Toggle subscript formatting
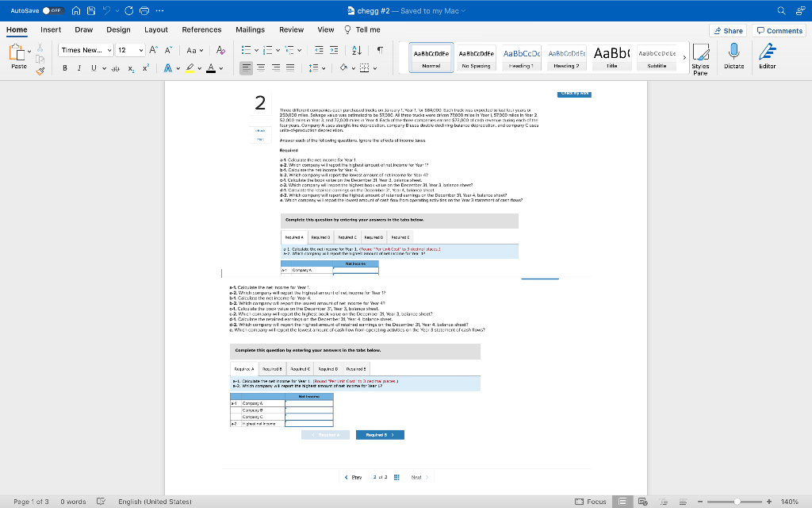The image size is (812, 508). tap(131, 68)
